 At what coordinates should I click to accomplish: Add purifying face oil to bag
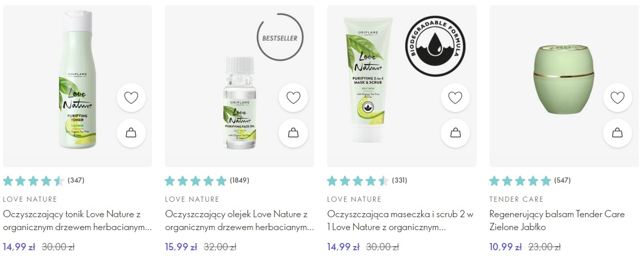(x=293, y=133)
